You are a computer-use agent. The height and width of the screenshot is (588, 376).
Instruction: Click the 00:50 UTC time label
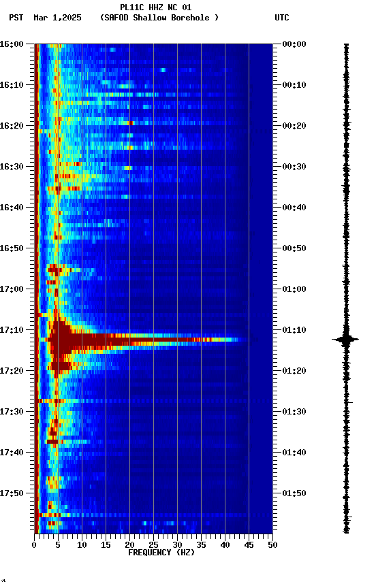tap(294, 248)
